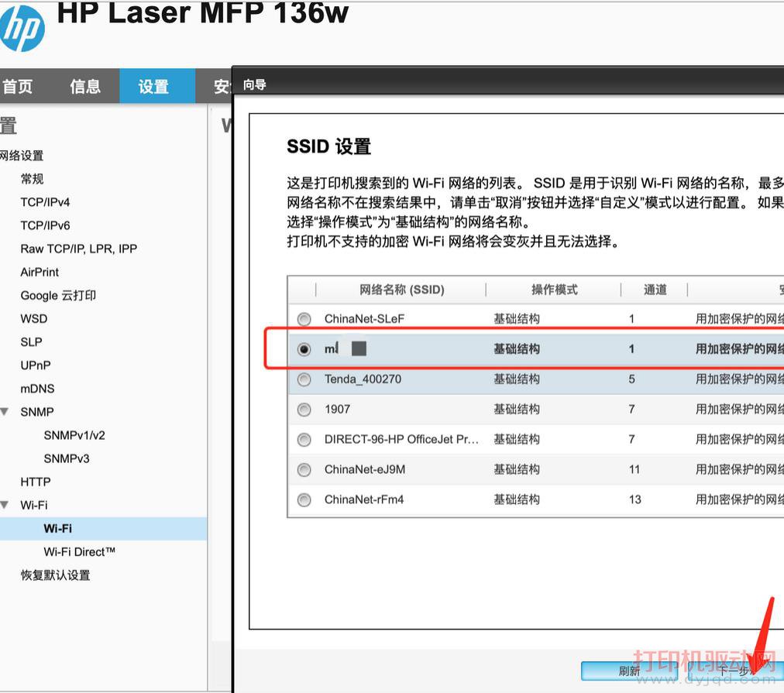Open the 首页 tab
The image size is (784, 693).
coord(18,87)
